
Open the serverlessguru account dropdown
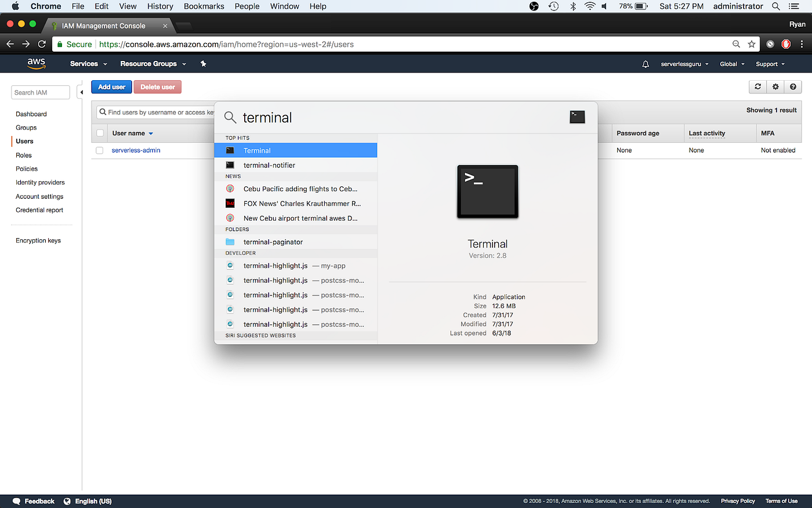684,64
